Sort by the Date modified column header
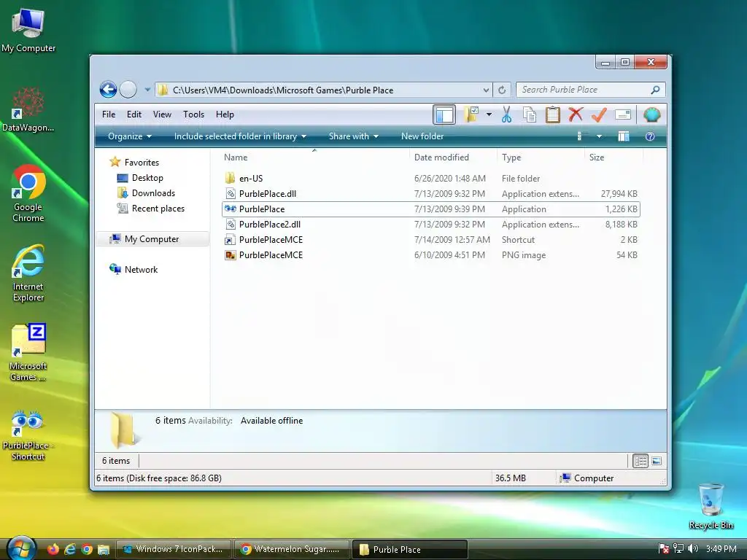Screen dimensions: 747x560 point(452,157)
